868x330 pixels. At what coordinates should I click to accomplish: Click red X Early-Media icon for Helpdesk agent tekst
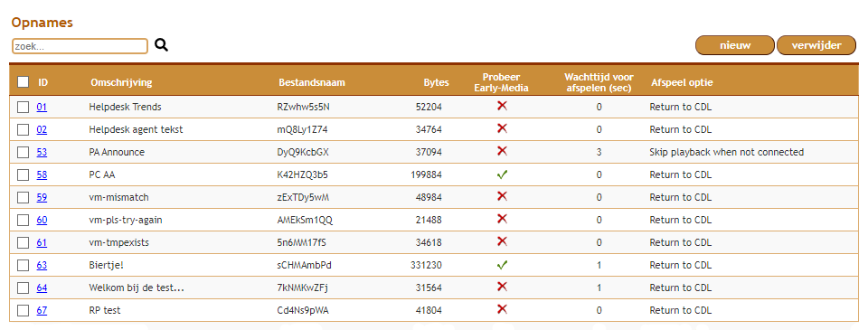click(502, 128)
